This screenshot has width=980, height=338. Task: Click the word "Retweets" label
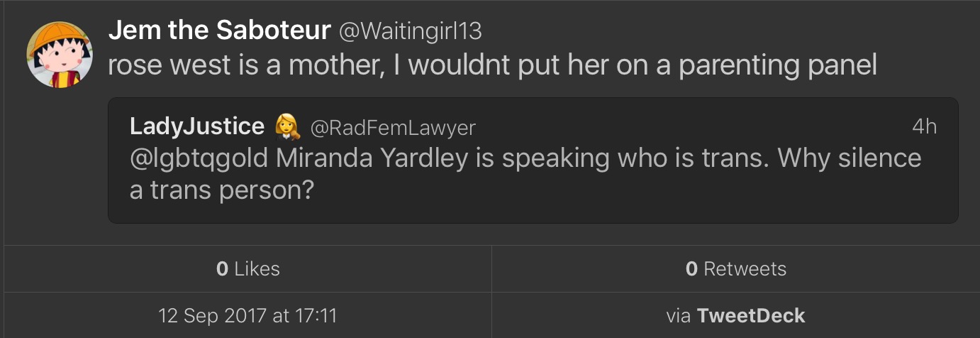pos(745,268)
